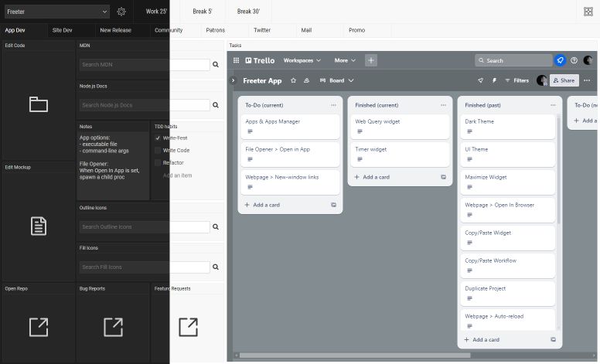Click the MDN search magnifier icon
600x364 pixels.
coord(216,65)
